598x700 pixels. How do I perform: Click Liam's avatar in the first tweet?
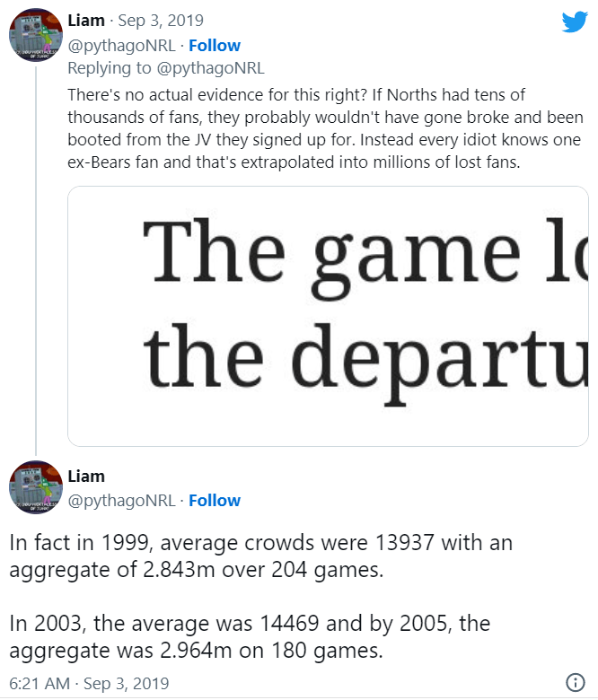coord(35,38)
